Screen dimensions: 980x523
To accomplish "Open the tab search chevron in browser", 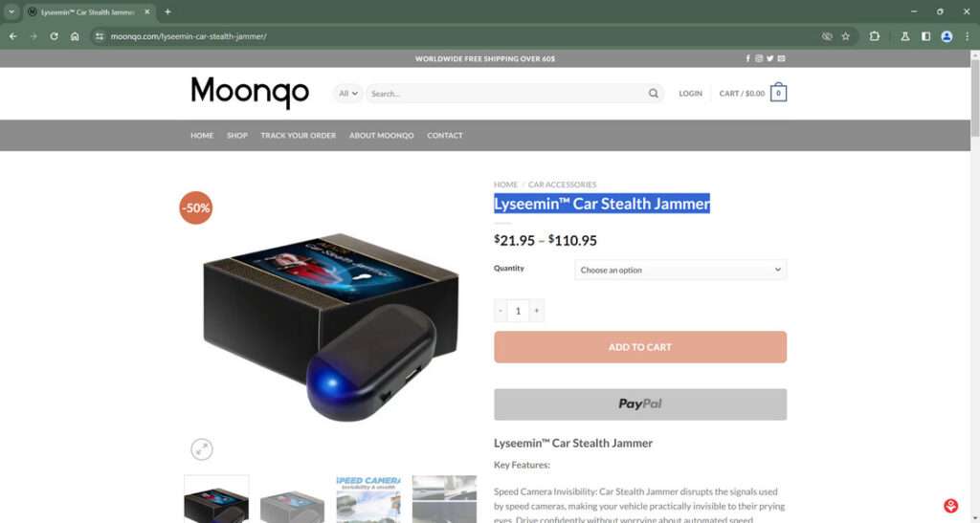I will click(x=11, y=11).
